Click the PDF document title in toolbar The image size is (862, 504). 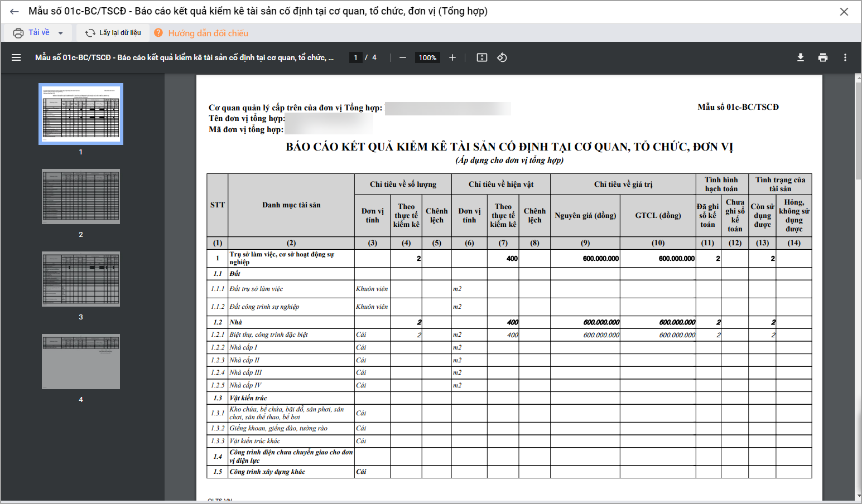click(x=185, y=57)
